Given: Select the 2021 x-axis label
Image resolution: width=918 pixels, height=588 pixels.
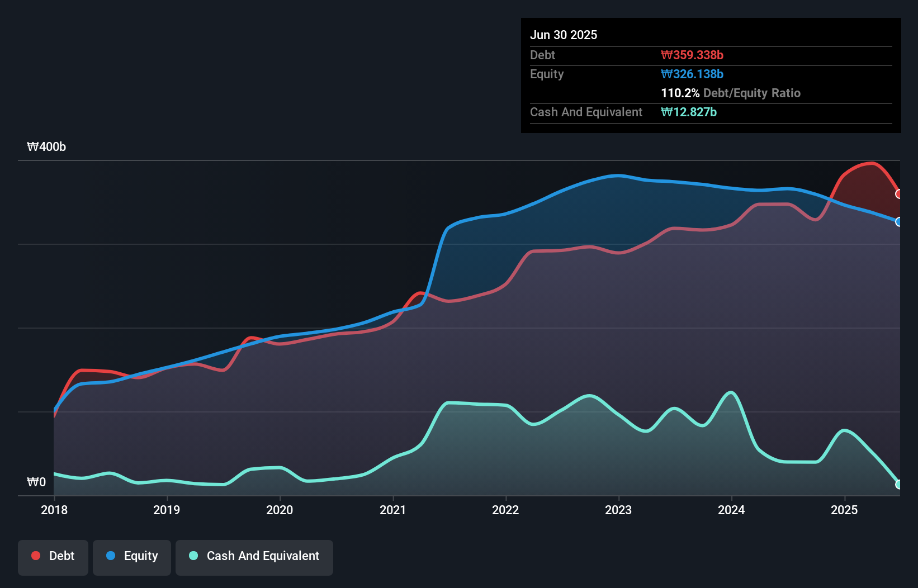Looking at the screenshot, I should [393, 510].
